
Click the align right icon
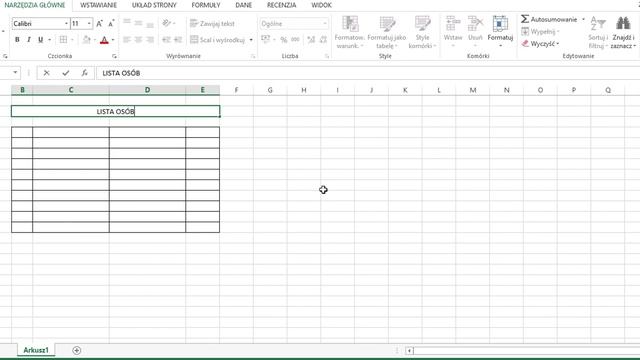(x=150, y=40)
